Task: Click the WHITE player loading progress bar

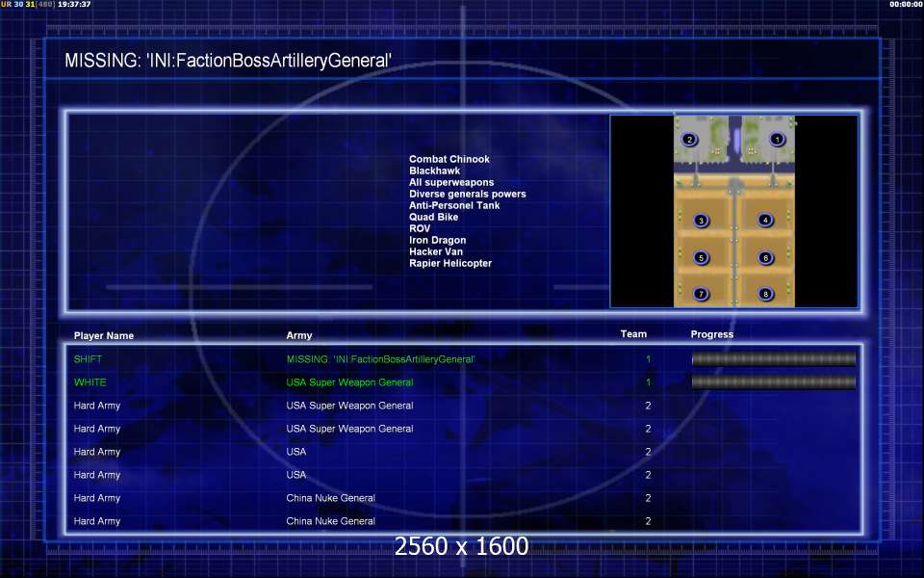Action: (773, 382)
